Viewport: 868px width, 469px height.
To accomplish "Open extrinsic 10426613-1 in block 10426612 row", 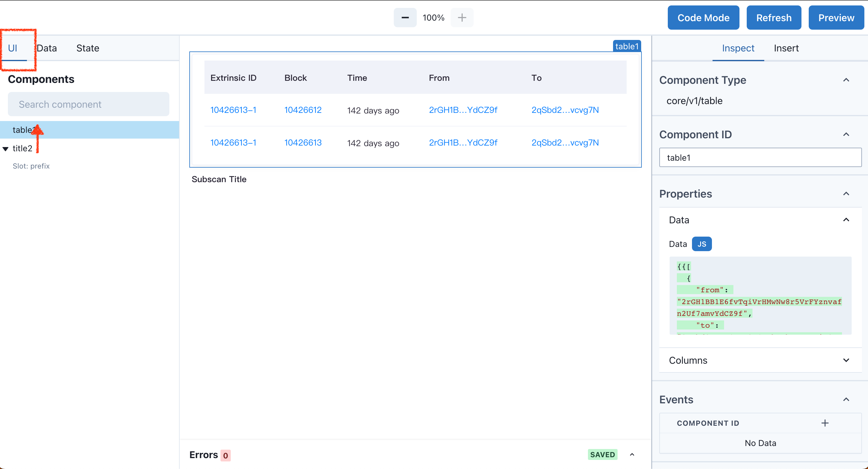I will [x=233, y=110].
